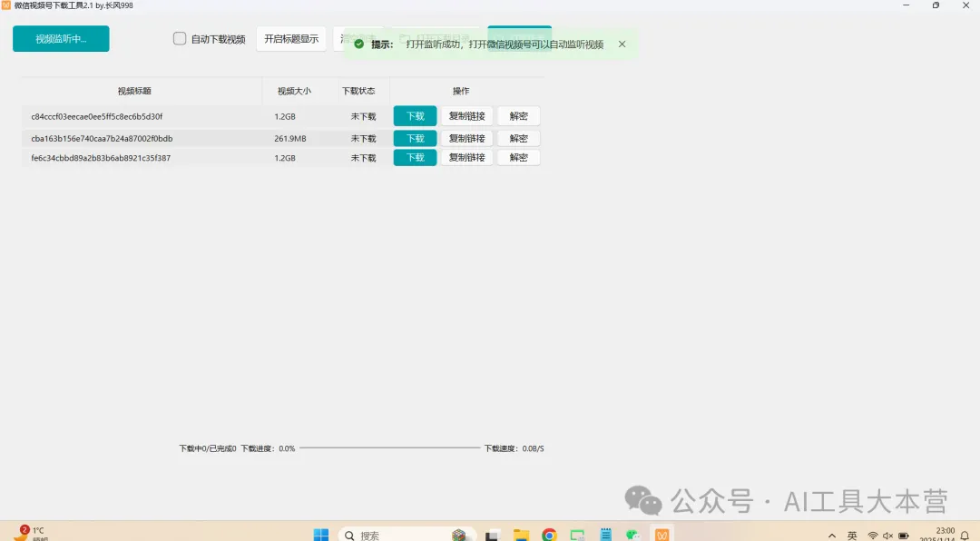The height and width of the screenshot is (541, 980).
Task: Open the notification bell in the tray
Action: [965, 536]
